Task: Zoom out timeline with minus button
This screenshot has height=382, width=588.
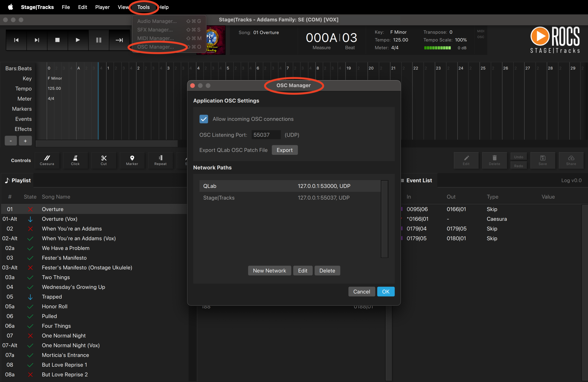Action: tap(11, 141)
